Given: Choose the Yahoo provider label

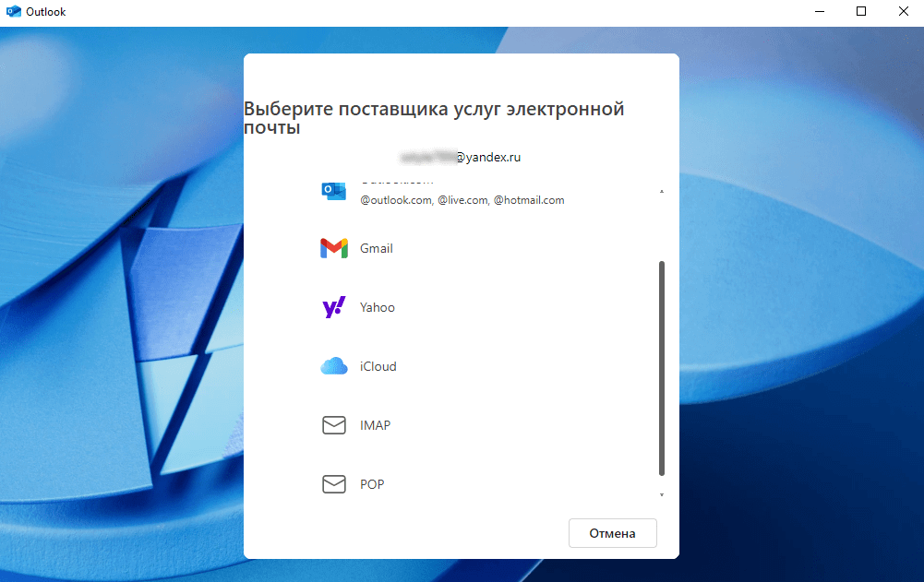Looking at the screenshot, I should 378,307.
